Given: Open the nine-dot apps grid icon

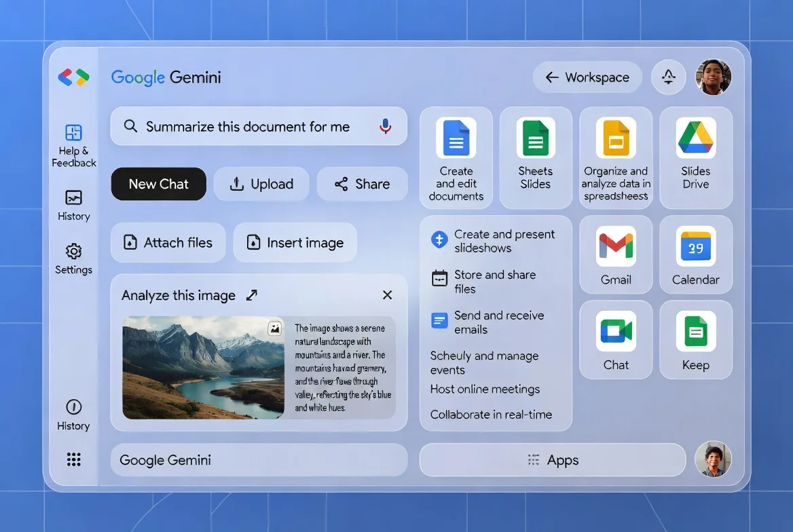Looking at the screenshot, I should coord(74,459).
